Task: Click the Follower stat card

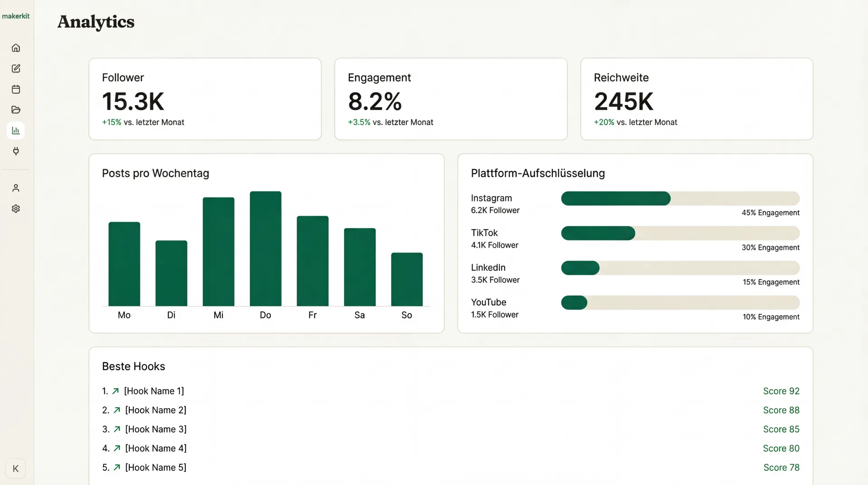Action: tap(205, 99)
